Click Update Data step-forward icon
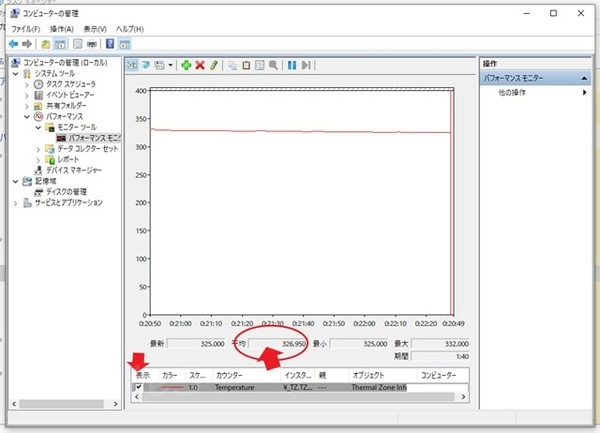Viewport: 600px width, 433px height. 306,65
